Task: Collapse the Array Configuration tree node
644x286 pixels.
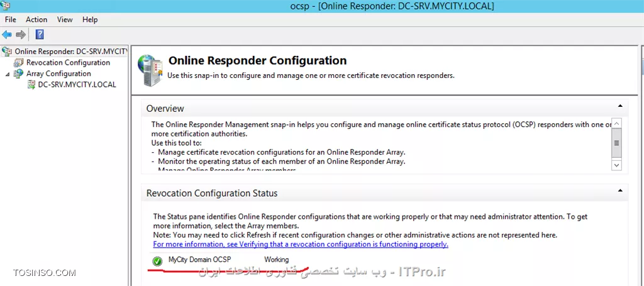Action: click(8, 74)
